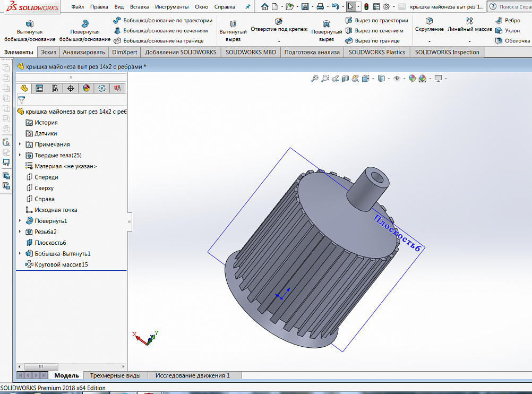Click the Rebuild traffic light icon
The height and width of the screenshot is (394, 532).
pyautogui.click(x=366, y=7)
